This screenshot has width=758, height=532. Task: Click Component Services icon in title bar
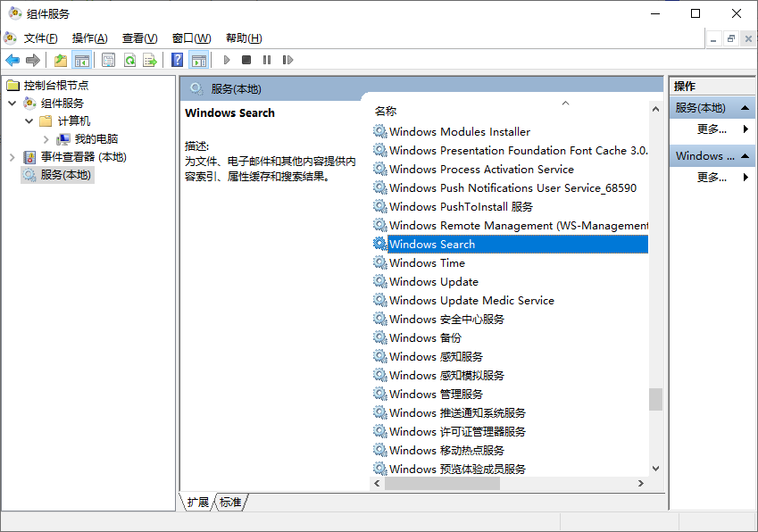[15, 13]
